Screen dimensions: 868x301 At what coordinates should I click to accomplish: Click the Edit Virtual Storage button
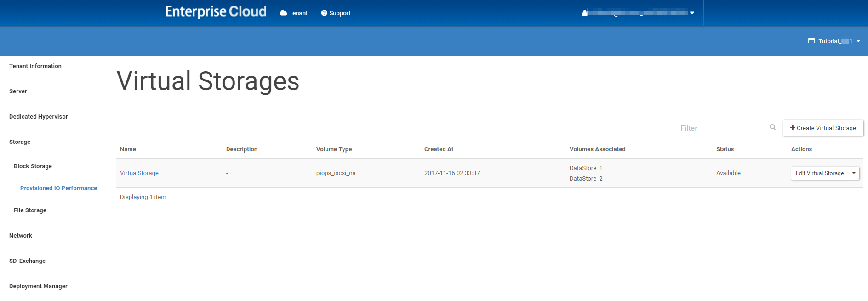(819, 173)
